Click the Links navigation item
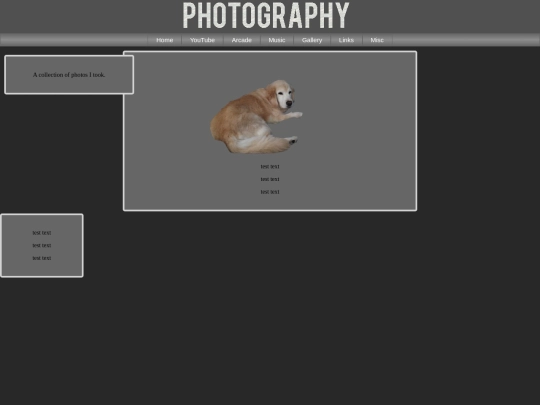 pyautogui.click(x=346, y=40)
